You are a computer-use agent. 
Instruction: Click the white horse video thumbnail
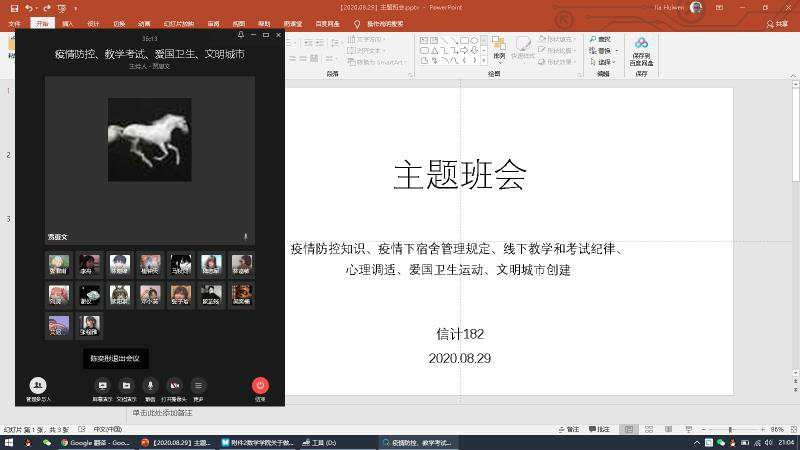click(x=149, y=140)
